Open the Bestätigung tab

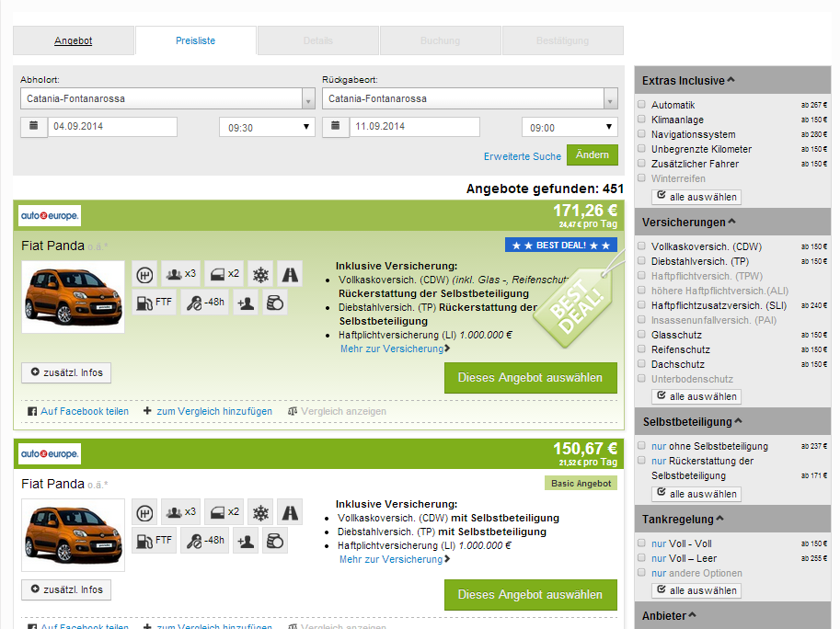pyautogui.click(x=562, y=40)
